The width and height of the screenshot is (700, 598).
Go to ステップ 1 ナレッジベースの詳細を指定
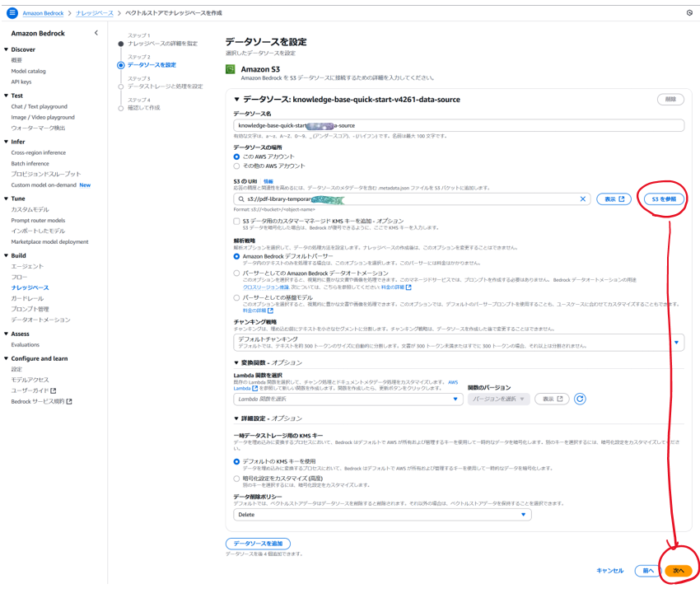(162, 44)
